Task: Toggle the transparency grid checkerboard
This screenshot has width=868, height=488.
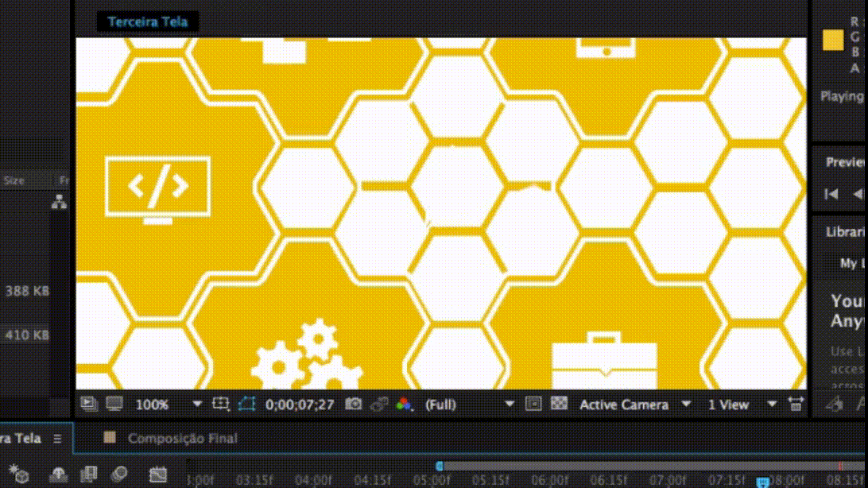Action: [x=559, y=404]
